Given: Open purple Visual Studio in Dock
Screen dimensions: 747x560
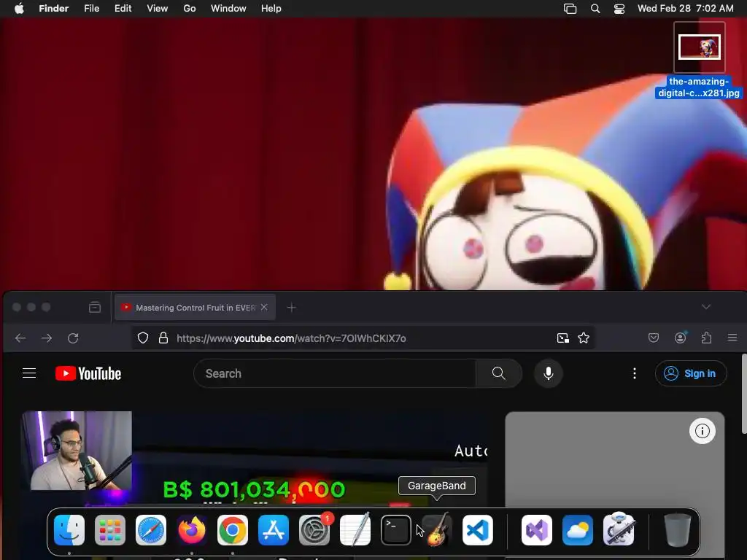Looking at the screenshot, I should (x=537, y=530).
